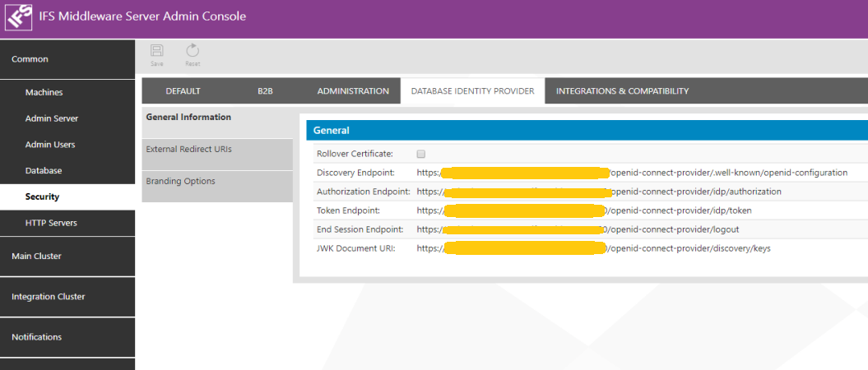The width and height of the screenshot is (868, 370).
Task: Open the INTEGRATIONS & COMPATIBILITY tab
Action: pyautogui.click(x=622, y=91)
